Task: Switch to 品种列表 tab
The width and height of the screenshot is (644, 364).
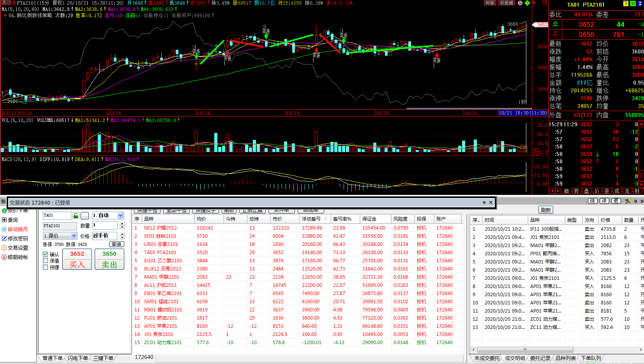Action: point(565,358)
